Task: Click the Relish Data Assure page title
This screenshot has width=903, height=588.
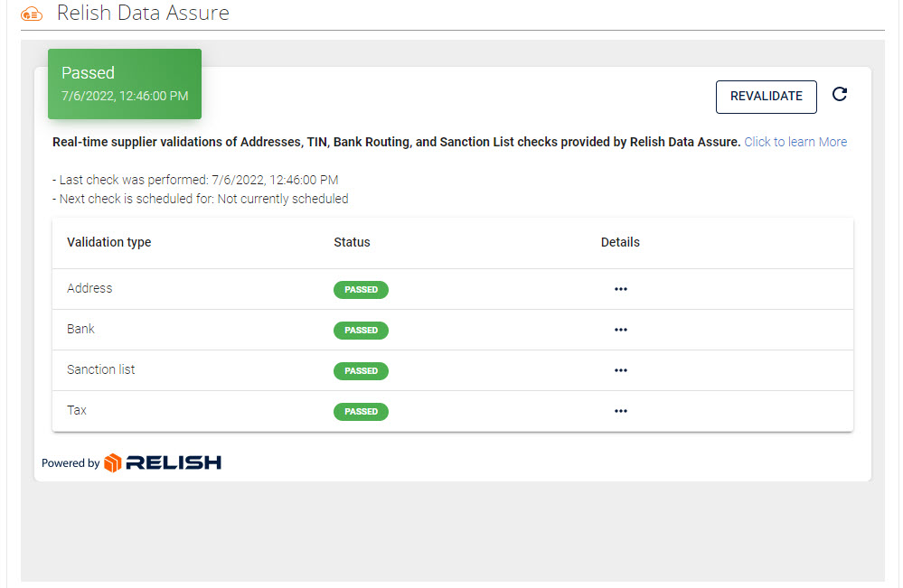Action: point(143,14)
